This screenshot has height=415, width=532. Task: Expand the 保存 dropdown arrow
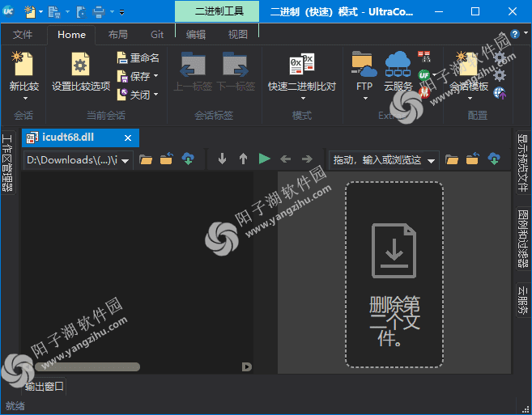(155, 76)
